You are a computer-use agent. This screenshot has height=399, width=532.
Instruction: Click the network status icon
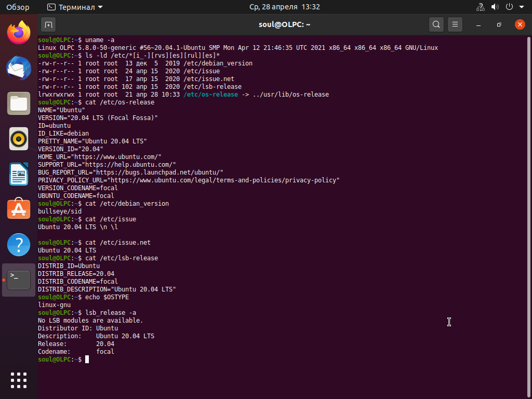point(481,7)
